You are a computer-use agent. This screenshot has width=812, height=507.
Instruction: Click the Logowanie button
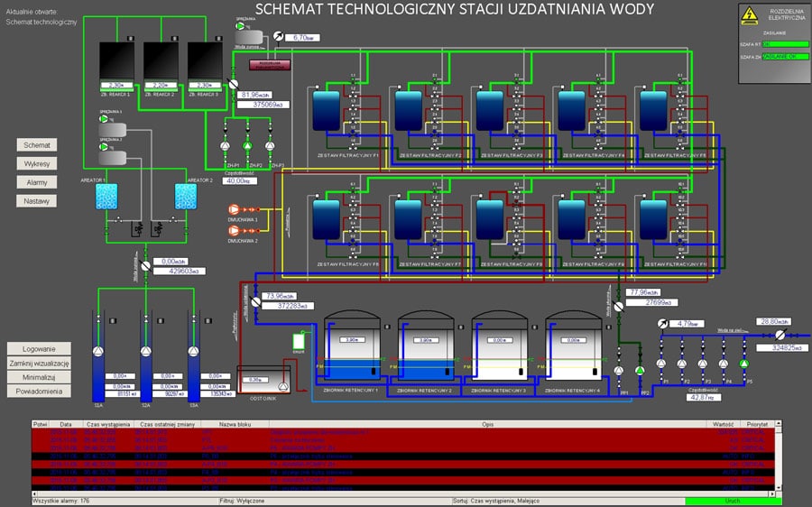coord(39,349)
